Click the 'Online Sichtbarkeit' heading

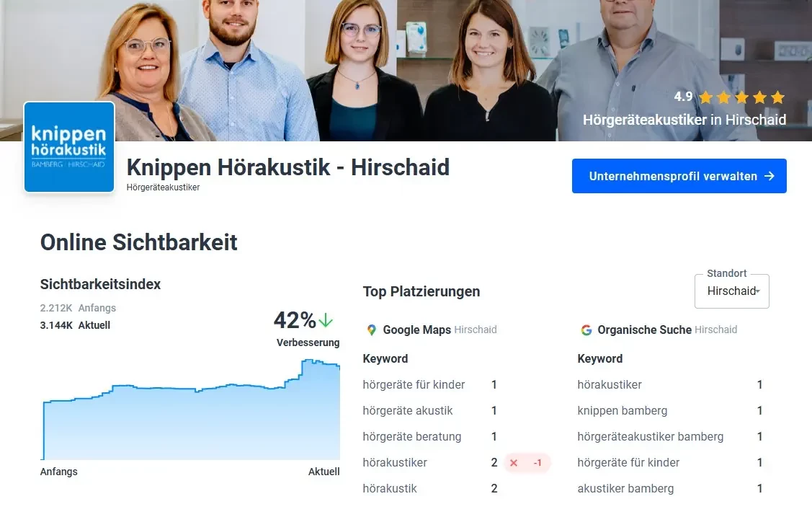pyautogui.click(x=139, y=242)
